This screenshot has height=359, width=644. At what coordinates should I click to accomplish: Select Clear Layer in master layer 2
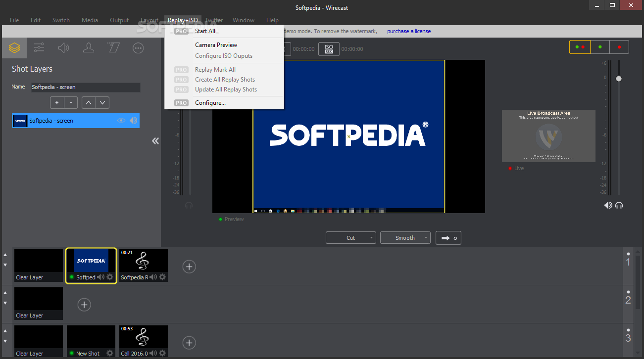point(39,304)
